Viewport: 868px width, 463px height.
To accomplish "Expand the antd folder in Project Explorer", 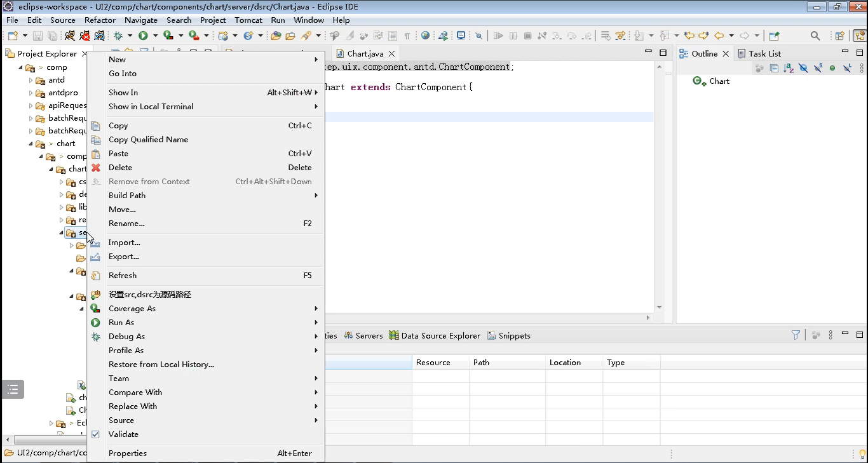I will 31,80.
